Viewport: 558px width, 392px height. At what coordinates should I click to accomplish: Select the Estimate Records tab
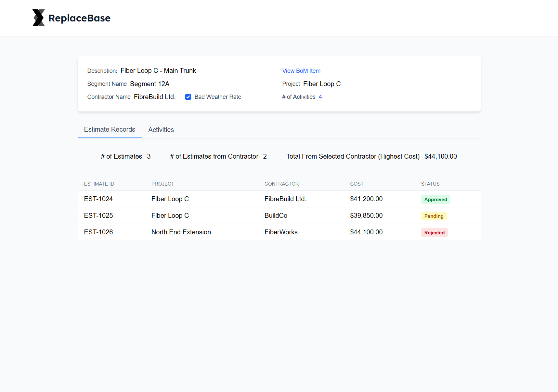coord(110,129)
